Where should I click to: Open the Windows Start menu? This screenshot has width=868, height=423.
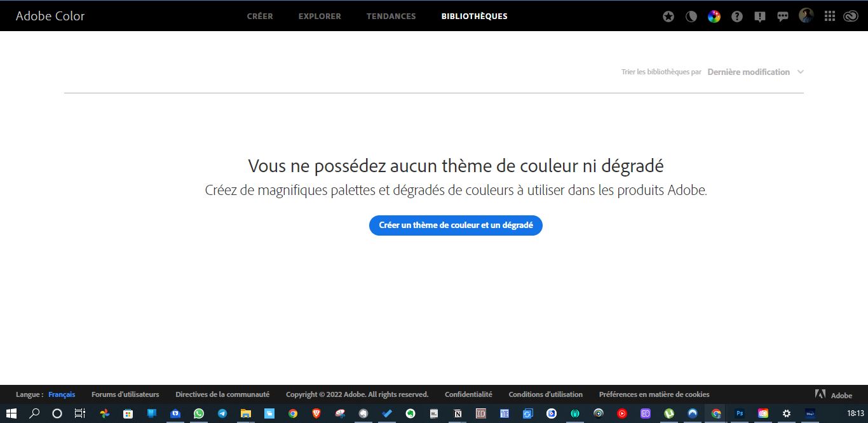point(11,413)
